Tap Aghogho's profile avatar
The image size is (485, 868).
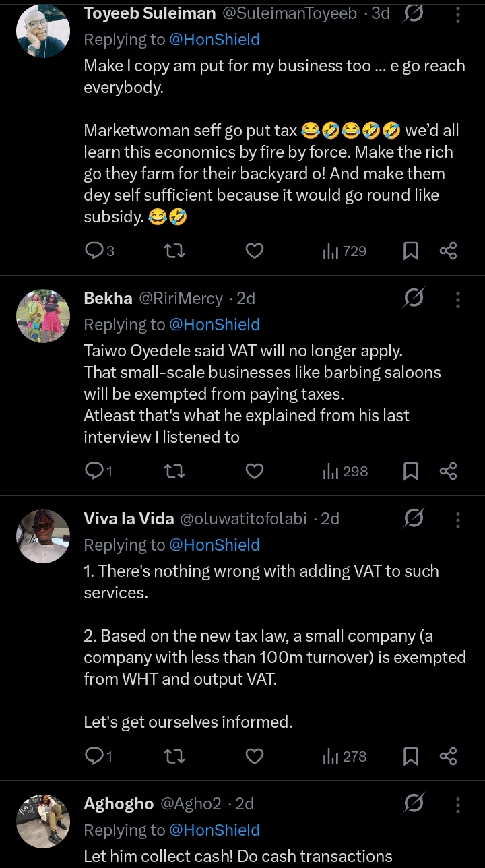click(x=42, y=821)
